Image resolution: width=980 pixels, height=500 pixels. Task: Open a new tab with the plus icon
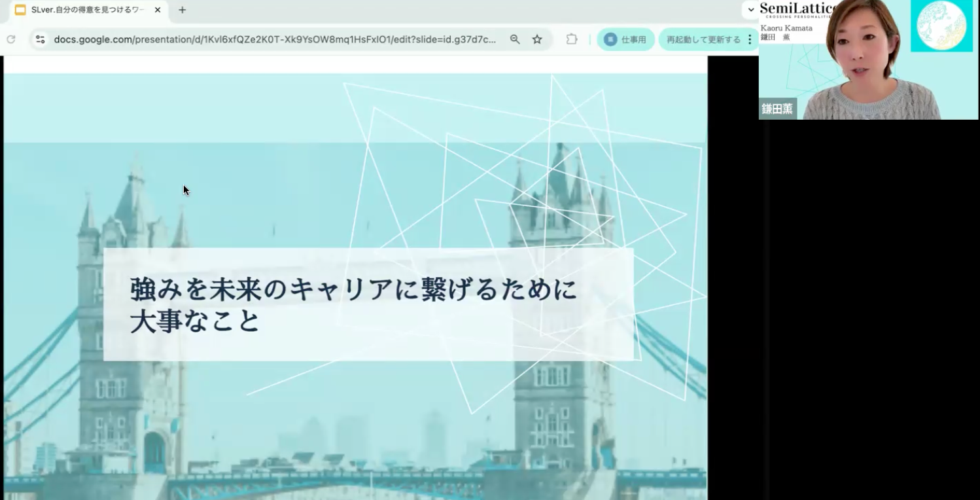pyautogui.click(x=183, y=10)
